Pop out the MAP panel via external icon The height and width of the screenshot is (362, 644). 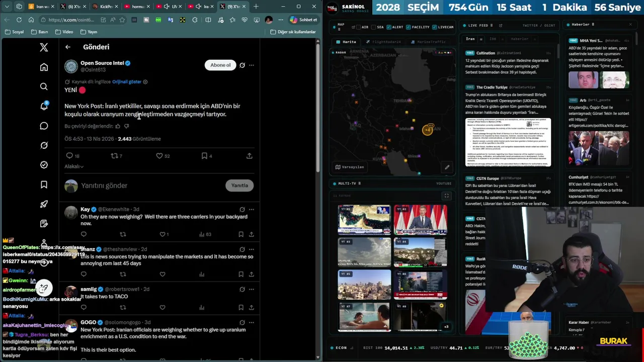click(x=353, y=27)
